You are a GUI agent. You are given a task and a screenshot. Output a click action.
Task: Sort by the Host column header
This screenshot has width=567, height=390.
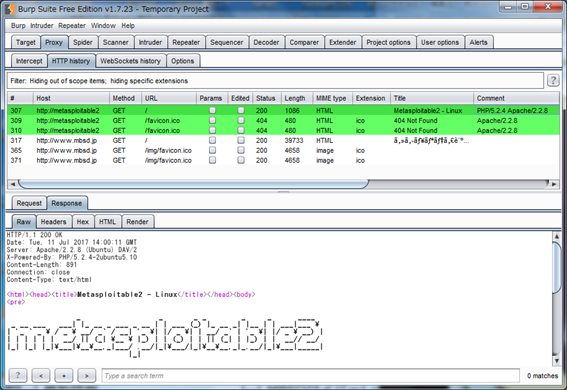tap(71, 98)
